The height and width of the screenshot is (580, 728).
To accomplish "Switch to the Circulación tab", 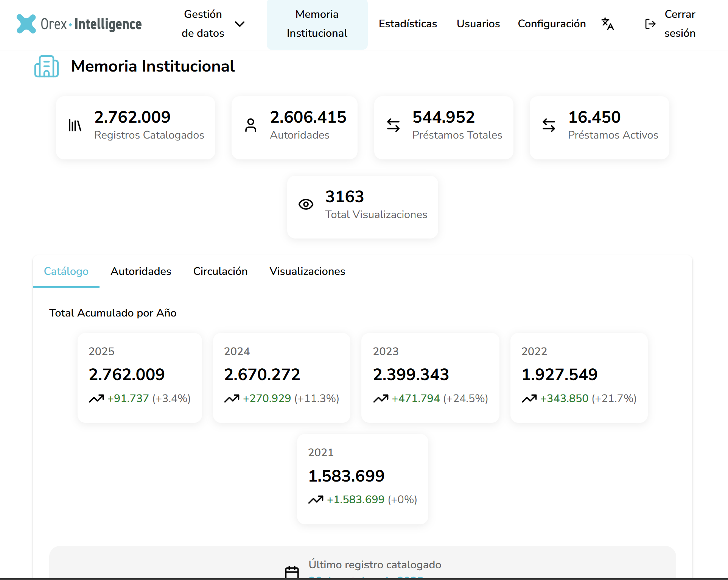I will 220,271.
